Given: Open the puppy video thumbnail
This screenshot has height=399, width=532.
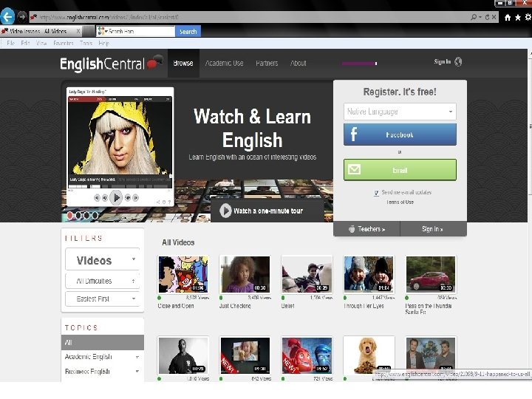Looking at the screenshot, I should click(369, 355).
